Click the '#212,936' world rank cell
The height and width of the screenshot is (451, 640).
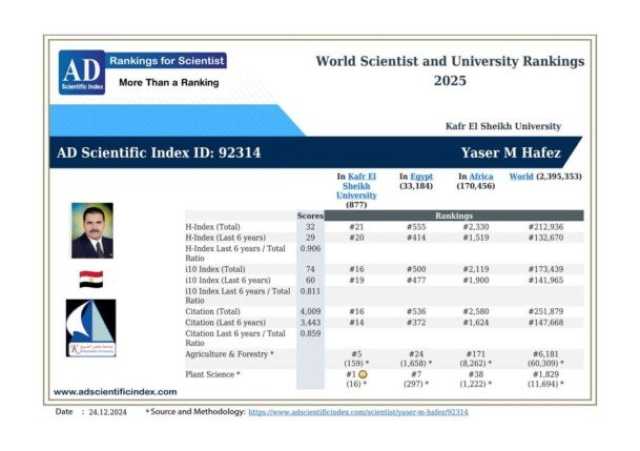tap(546, 227)
